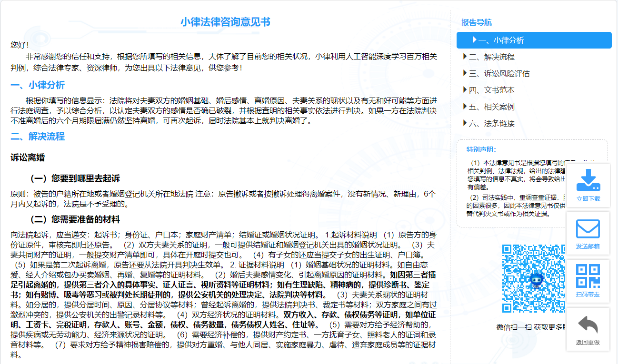This screenshot has width=618, height=364.
Task: Click the back arrow icon for 返回重做
Action: click(x=588, y=325)
